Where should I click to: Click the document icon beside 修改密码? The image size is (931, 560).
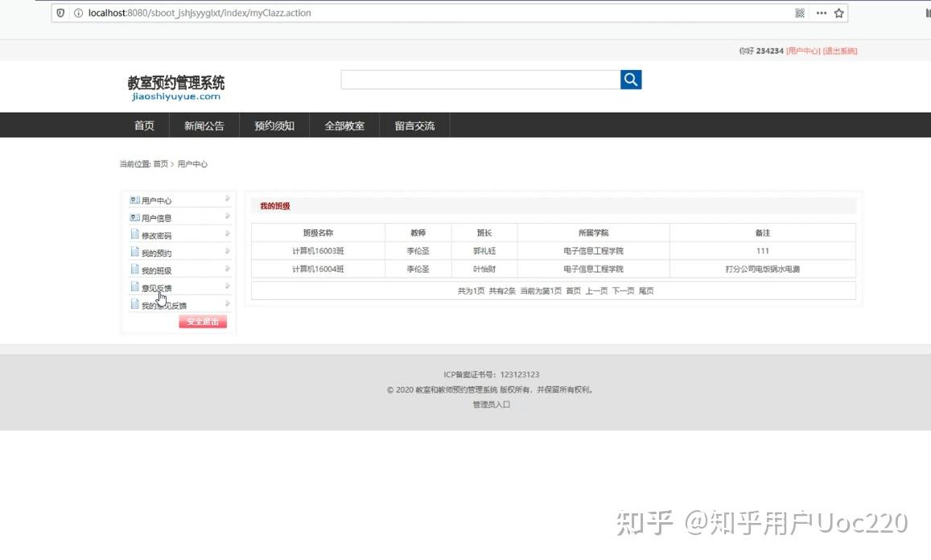tap(134, 235)
